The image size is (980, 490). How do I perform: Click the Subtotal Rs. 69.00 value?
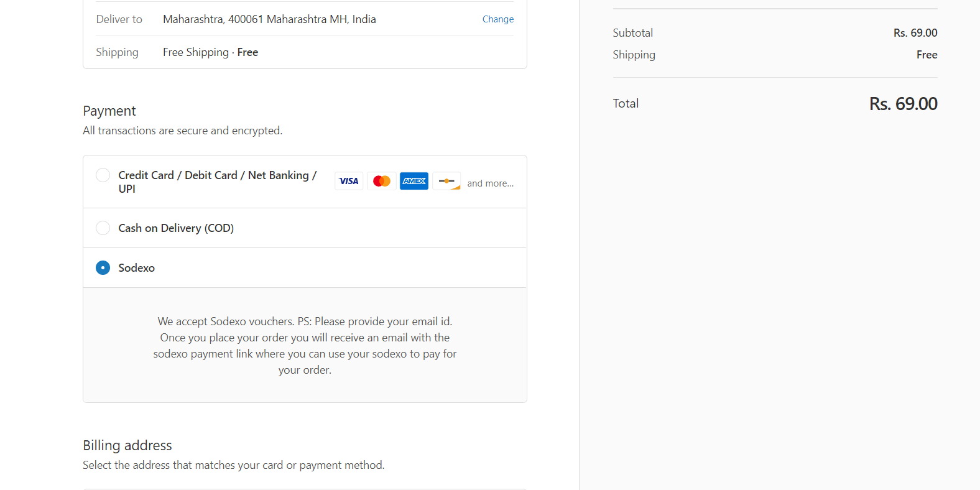(x=915, y=33)
